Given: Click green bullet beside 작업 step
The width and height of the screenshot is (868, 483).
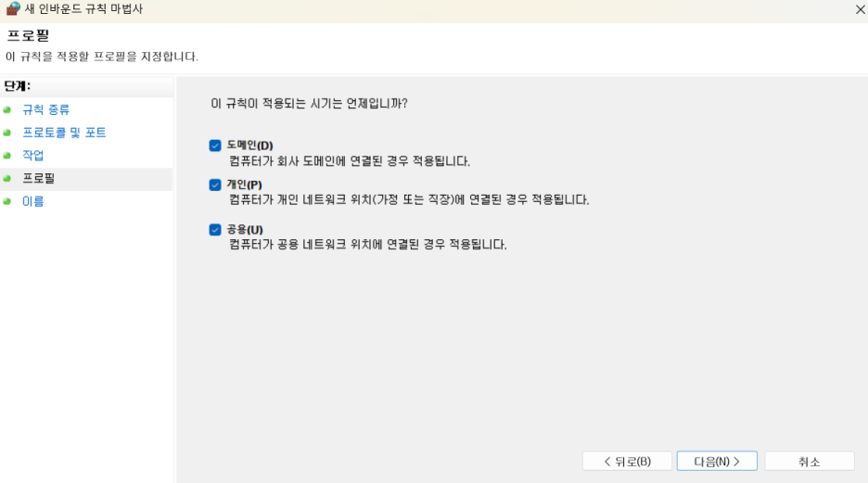Looking at the screenshot, I should [x=7, y=156].
